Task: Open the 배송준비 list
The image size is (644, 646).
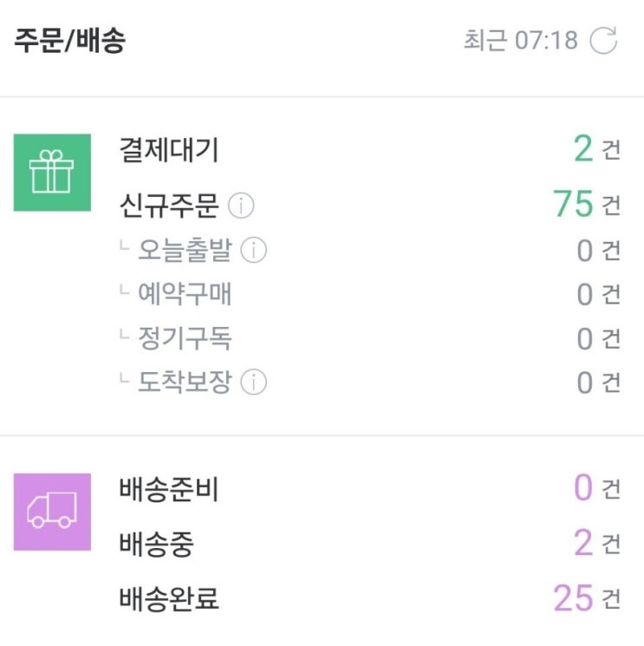Action: (169, 490)
